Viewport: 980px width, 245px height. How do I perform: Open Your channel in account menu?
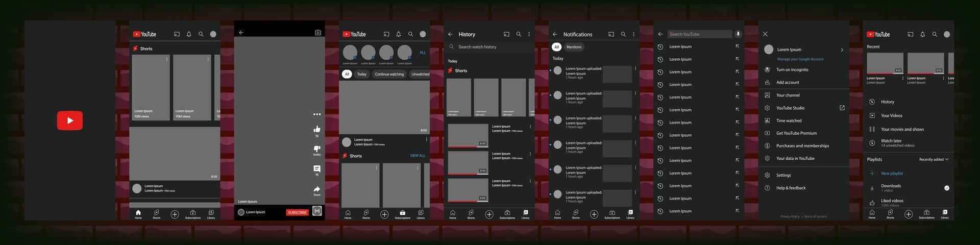click(788, 95)
